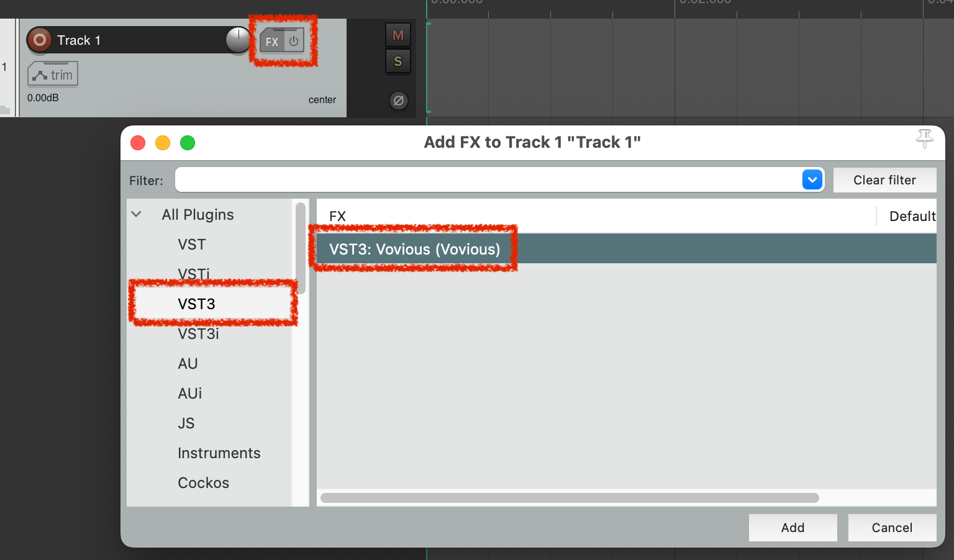Open the Instruments category
954x560 pixels.
click(x=219, y=453)
